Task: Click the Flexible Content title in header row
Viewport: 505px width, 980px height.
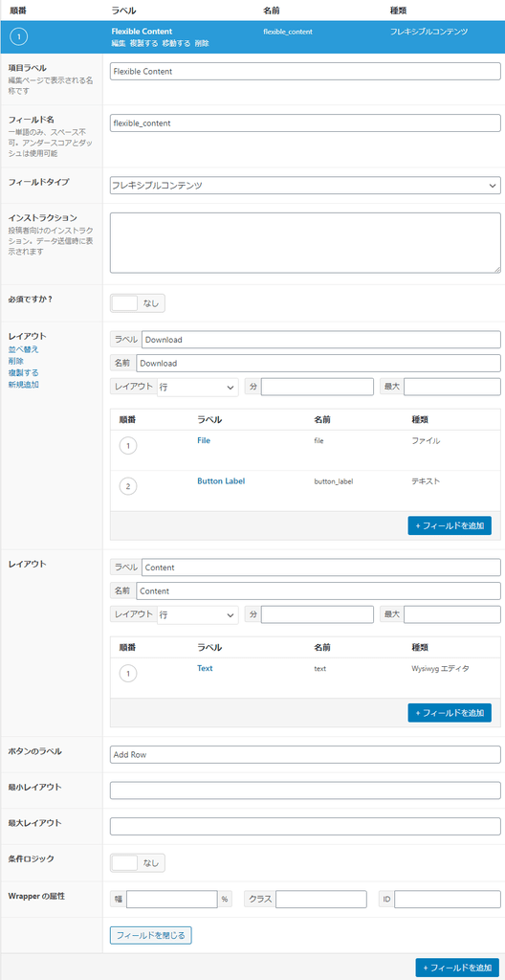Action: (x=142, y=32)
